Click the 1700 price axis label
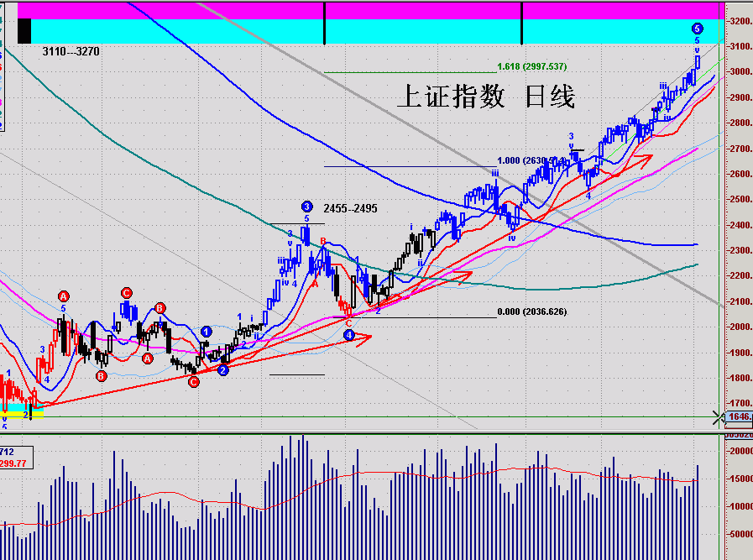The width and height of the screenshot is (753, 560). tap(740, 403)
